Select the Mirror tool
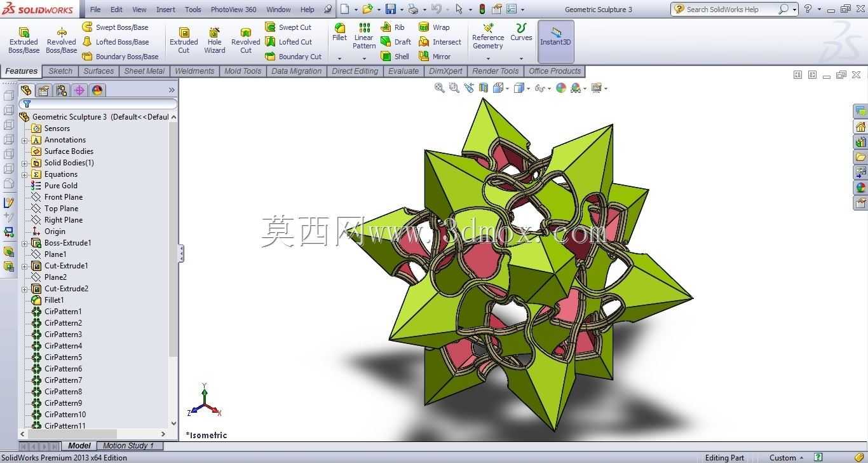 click(x=435, y=57)
